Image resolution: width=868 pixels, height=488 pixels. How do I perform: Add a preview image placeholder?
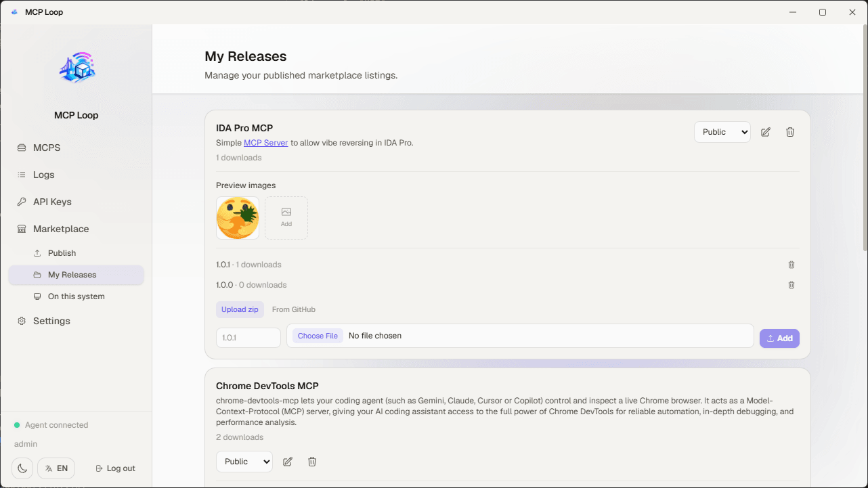(x=286, y=218)
